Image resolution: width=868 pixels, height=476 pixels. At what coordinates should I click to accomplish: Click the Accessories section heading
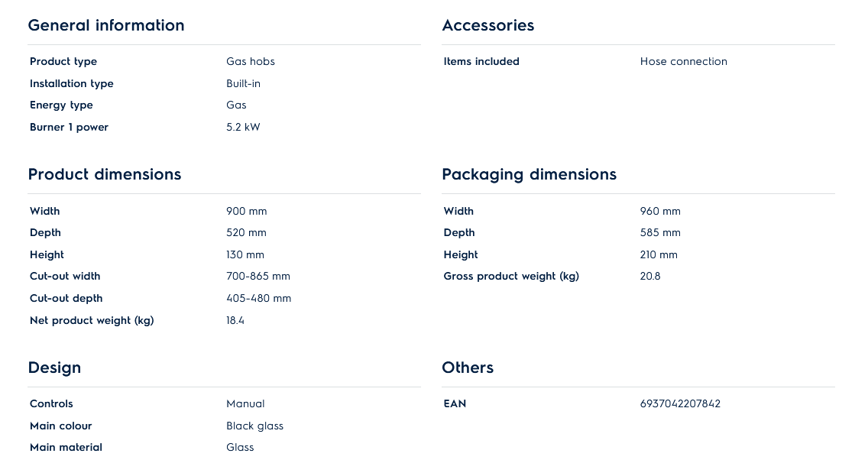pos(487,25)
